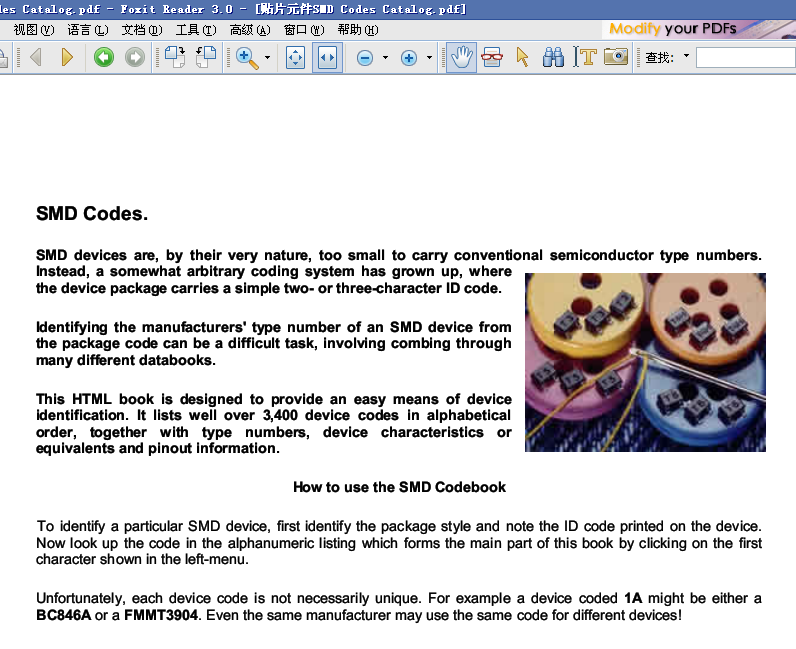This screenshot has height=649, width=796.
Task: Click 'How to use the SMD Codebook' heading
Action: click(400, 487)
